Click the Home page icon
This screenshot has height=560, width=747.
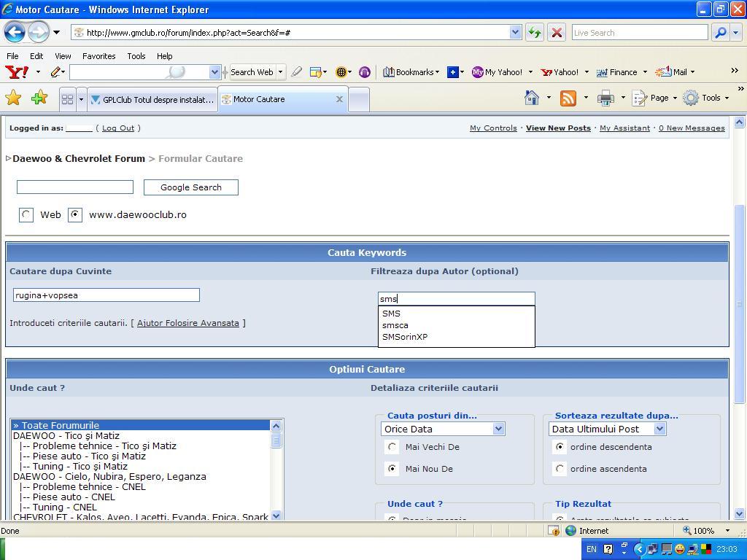532,98
